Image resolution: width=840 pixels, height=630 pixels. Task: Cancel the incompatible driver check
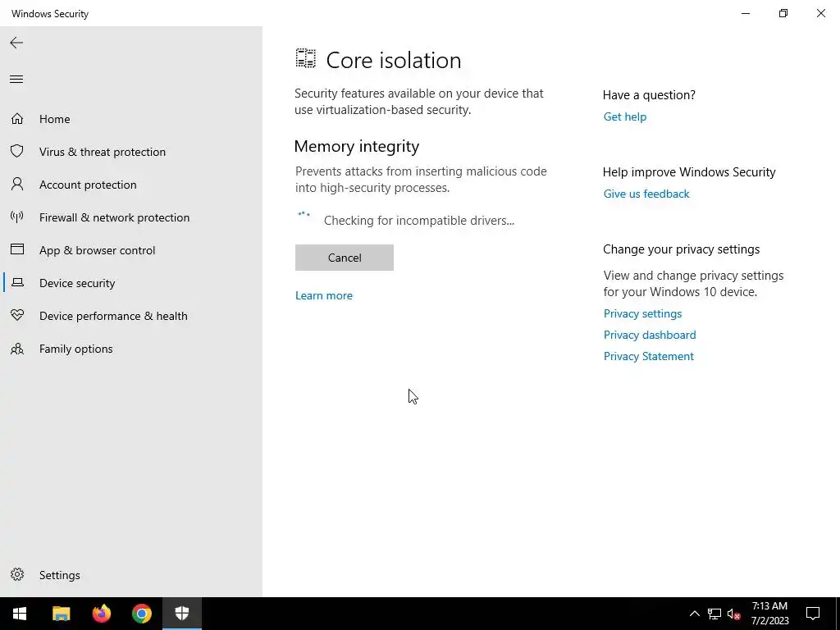click(345, 258)
